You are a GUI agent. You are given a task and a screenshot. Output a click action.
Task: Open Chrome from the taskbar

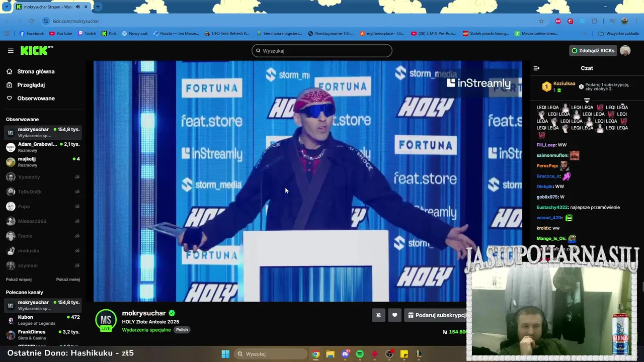[315, 354]
